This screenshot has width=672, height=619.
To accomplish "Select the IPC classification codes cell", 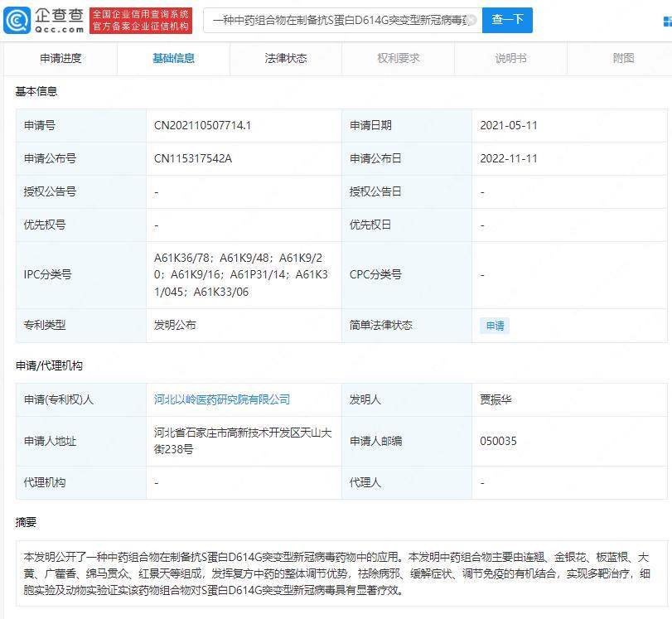I will coord(244,275).
